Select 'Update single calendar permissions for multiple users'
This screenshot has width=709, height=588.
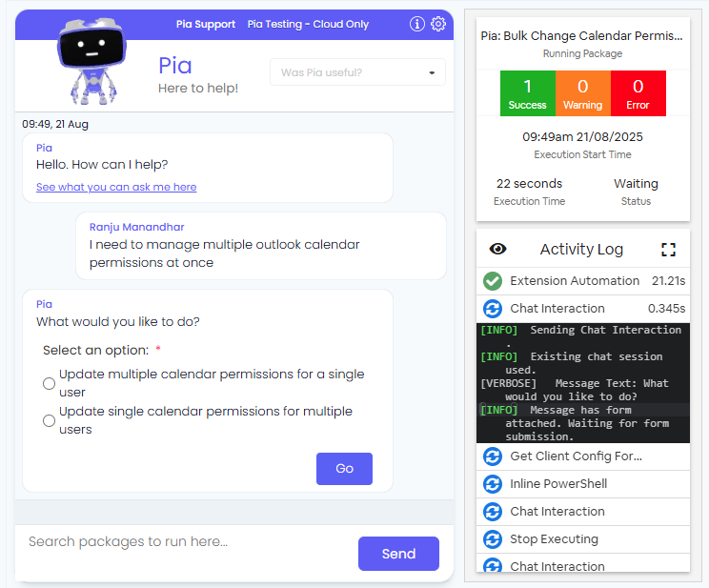(49, 420)
